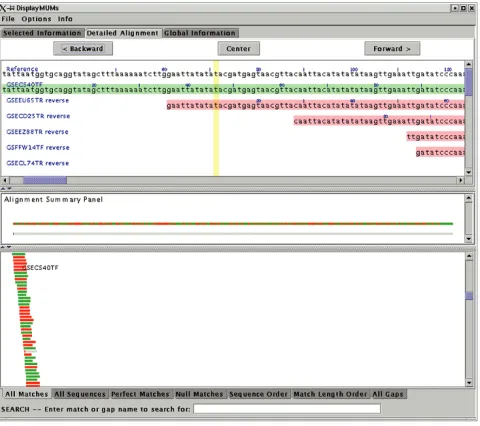Select the Perfect Matches tab

click(140, 394)
